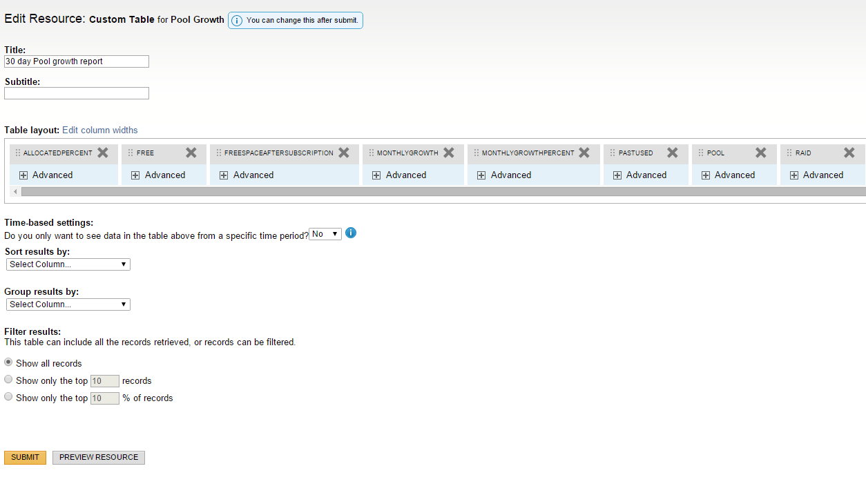
Task: Choose Show only the top records radio
Action: click(8, 379)
